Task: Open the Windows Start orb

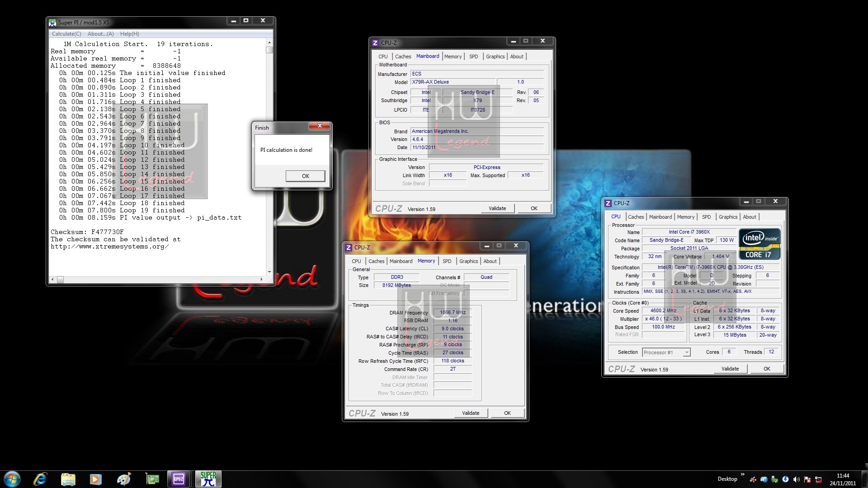Action: tap(12, 479)
